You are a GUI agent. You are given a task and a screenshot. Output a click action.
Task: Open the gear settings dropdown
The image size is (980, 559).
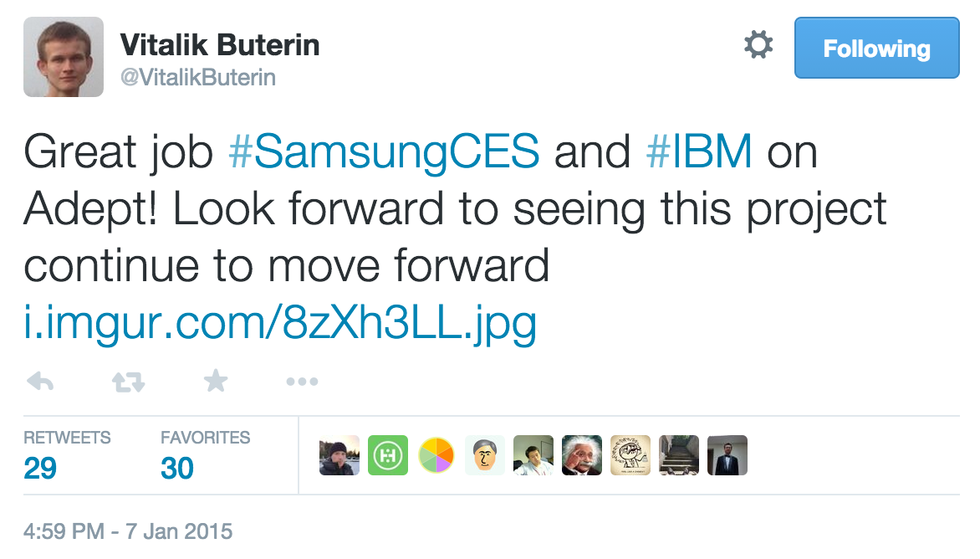tap(758, 45)
